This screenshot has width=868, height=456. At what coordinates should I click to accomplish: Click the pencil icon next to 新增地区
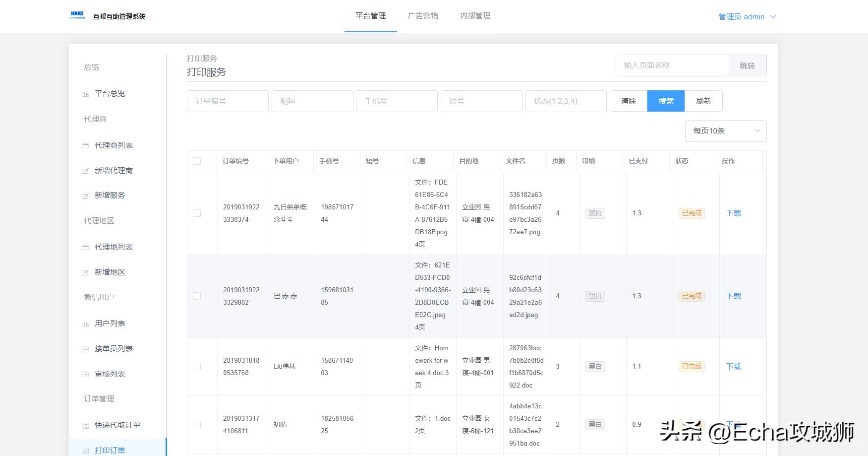click(x=86, y=272)
